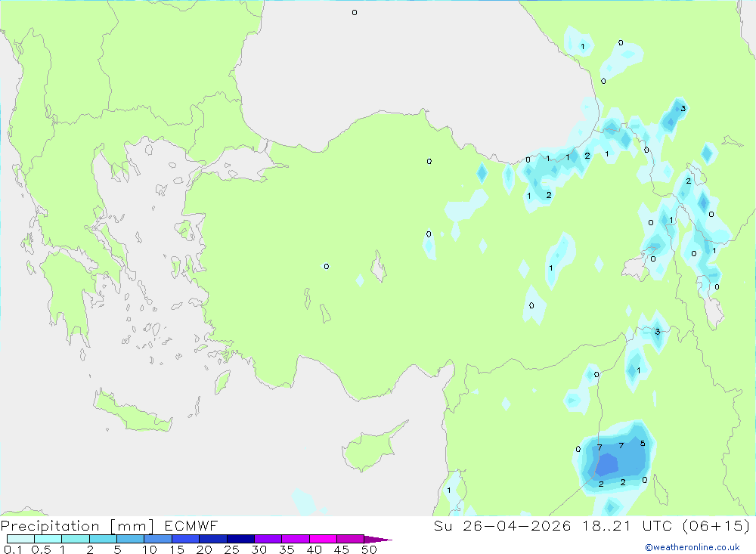Choose the 25–30 mm navy swatch

(x=240, y=539)
